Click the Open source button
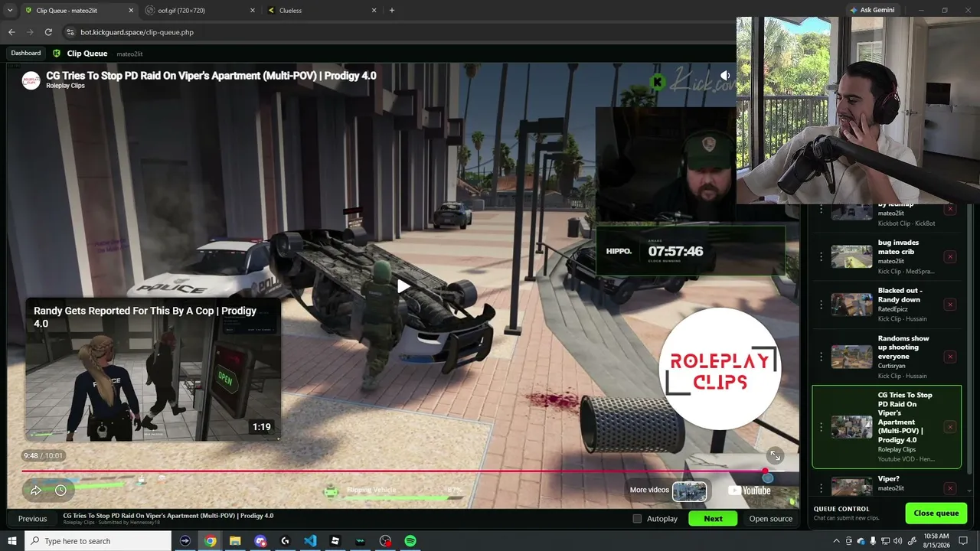This screenshot has width=980, height=551. click(770, 519)
